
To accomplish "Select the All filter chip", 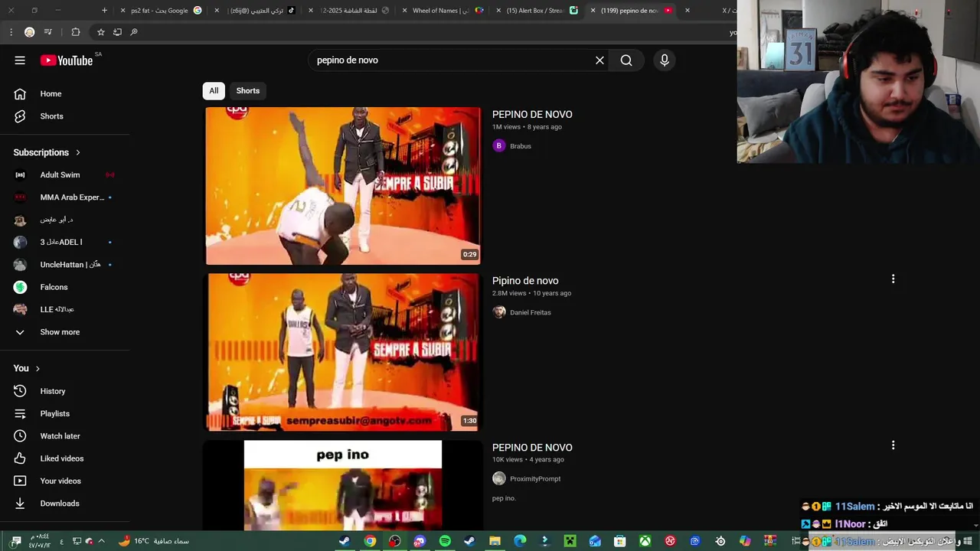I will pos(214,90).
